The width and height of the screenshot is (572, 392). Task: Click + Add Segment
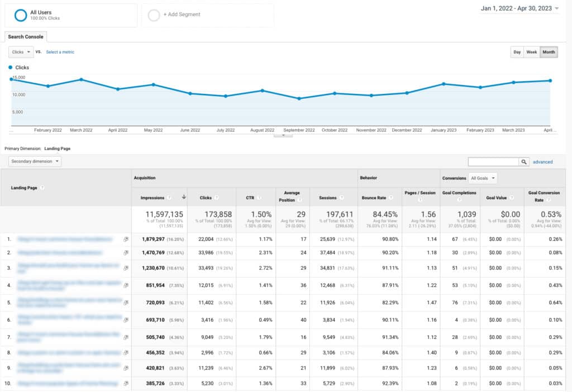pos(182,15)
